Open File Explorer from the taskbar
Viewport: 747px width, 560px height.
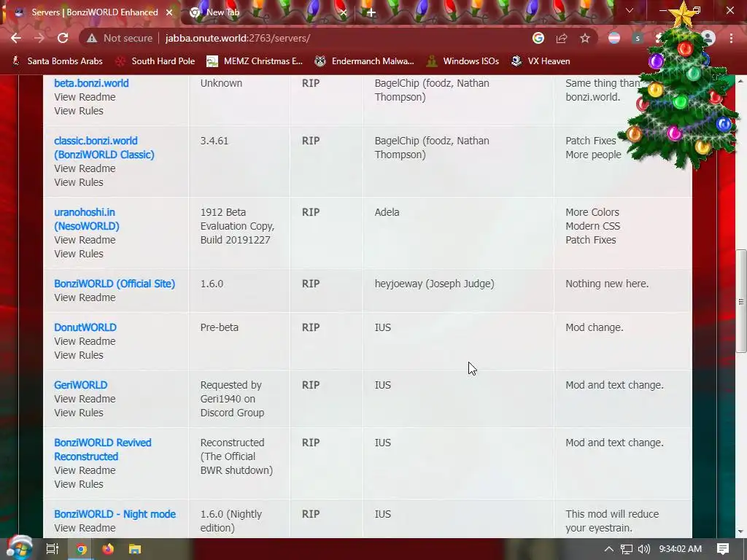(x=135, y=549)
